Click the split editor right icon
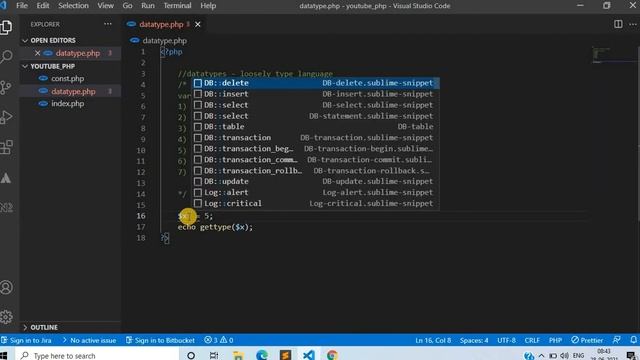 pos(618,24)
